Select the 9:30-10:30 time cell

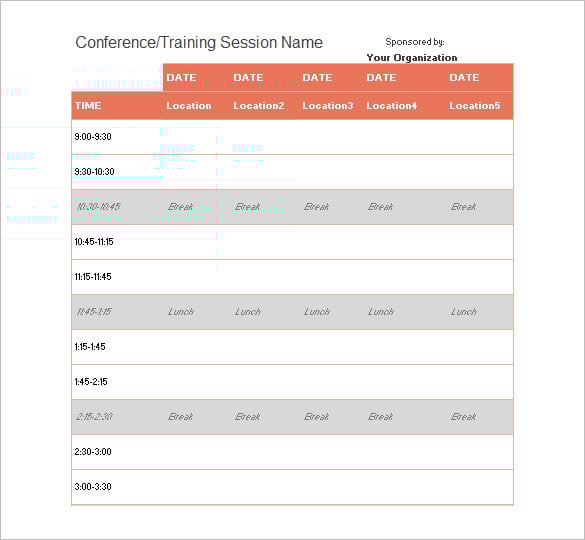[94, 172]
